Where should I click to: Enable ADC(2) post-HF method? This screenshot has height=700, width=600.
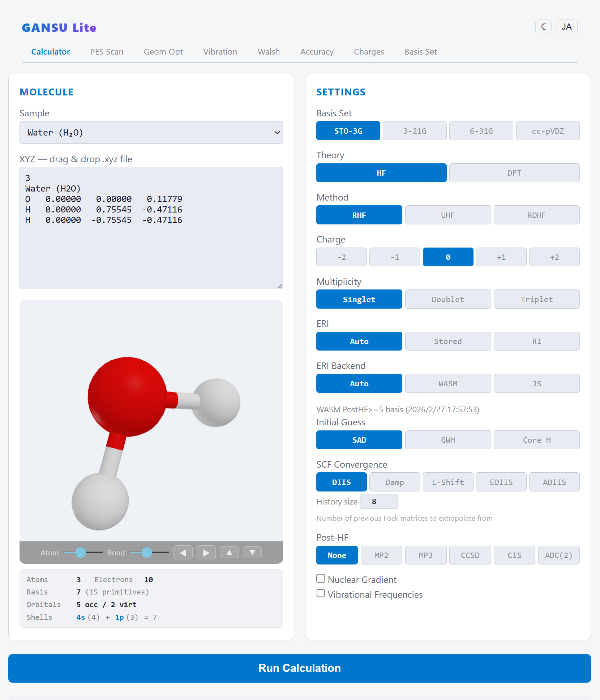tap(559, 555)
